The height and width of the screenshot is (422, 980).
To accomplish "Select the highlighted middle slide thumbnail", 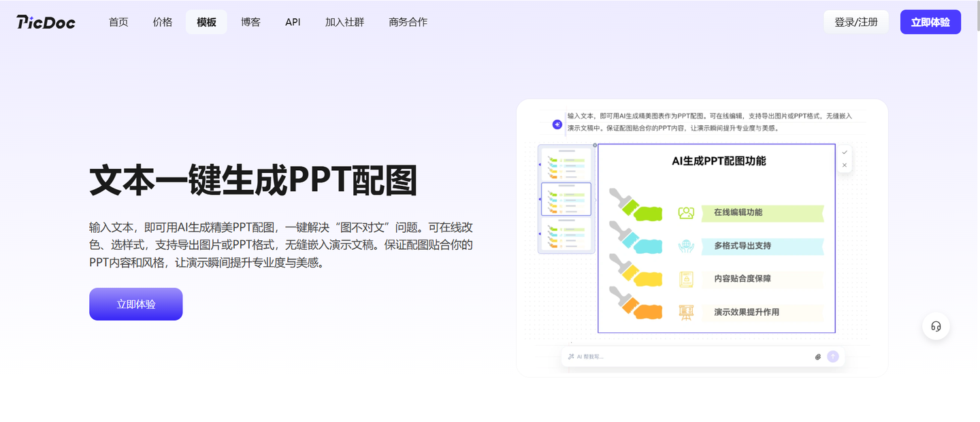I will tap(566, 199).
